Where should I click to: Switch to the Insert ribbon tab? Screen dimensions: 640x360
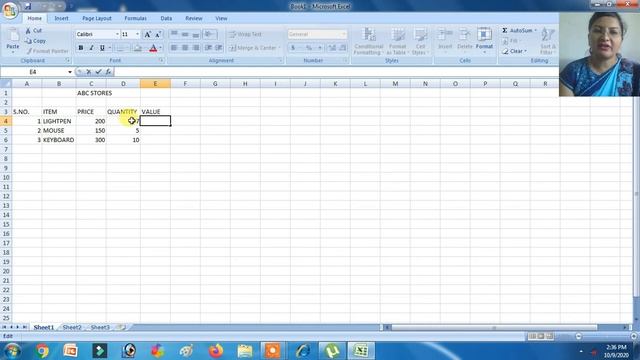point(61,18)
